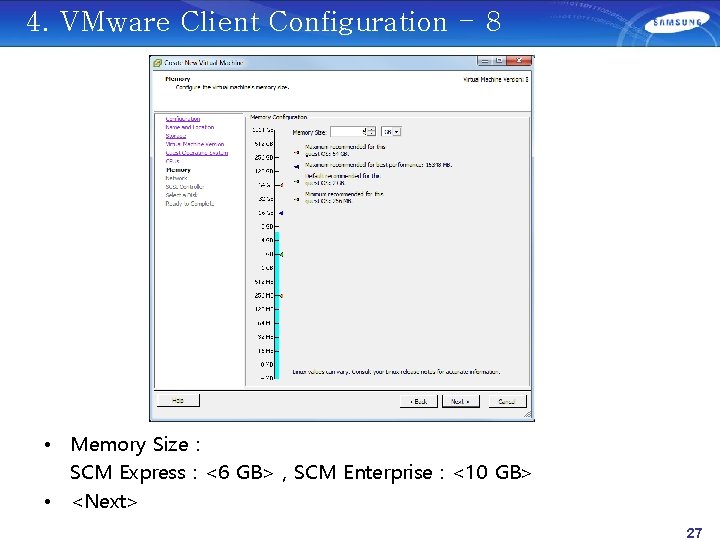
Task: Click the "Virtual Machine Version: 8" text
Action: (x=495, y=79)
